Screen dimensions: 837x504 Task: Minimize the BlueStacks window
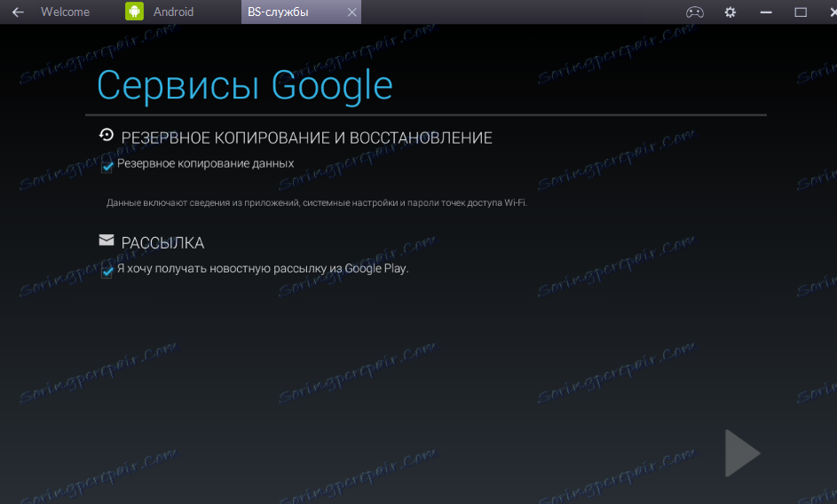[x=766, y=12]
